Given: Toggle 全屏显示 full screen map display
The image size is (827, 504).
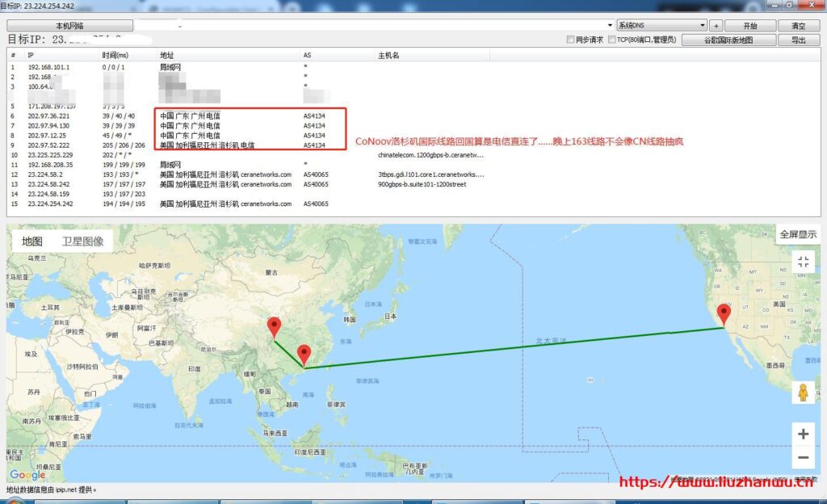Looking at the screenshot, I should point(800,233).
